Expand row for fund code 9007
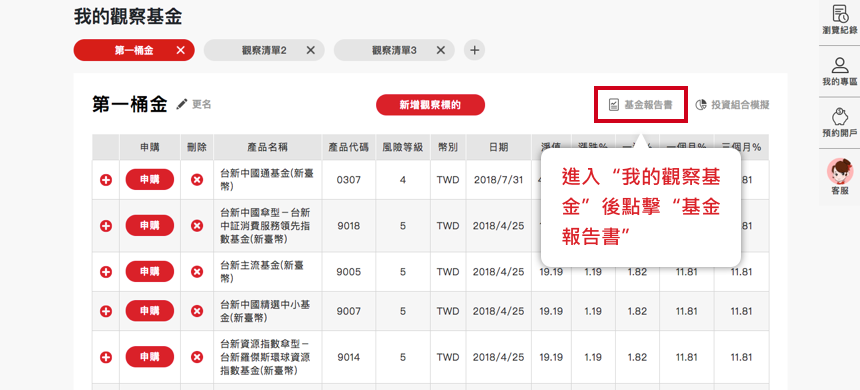860x390 pixels. coord(106,311)
